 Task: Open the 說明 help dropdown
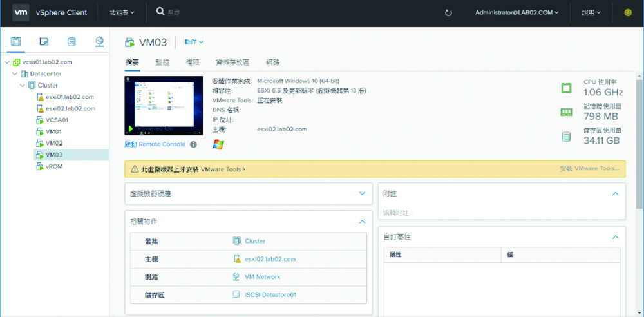point(591,13)
